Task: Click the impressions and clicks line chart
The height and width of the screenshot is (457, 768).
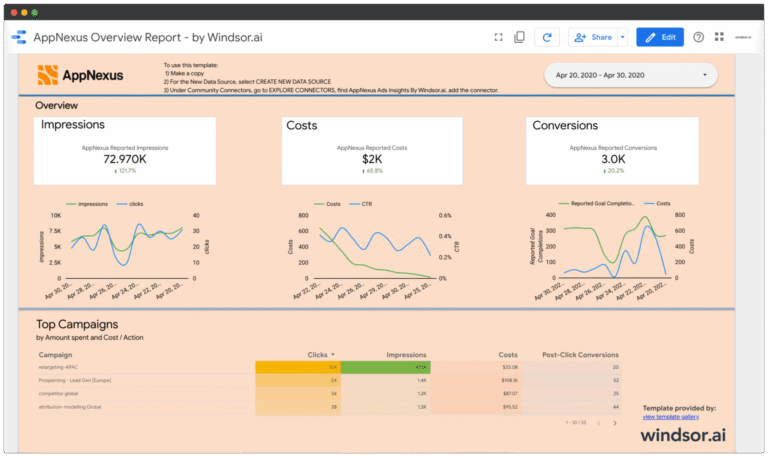Action: (123, 250)
